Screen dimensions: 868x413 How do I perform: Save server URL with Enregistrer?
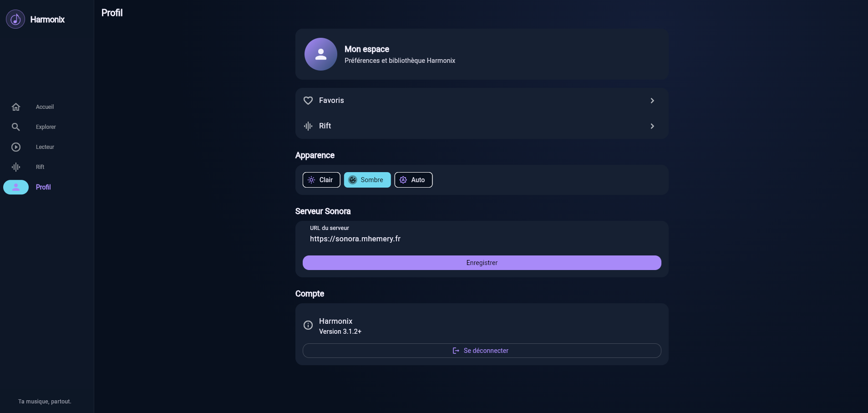click(482, 263)
